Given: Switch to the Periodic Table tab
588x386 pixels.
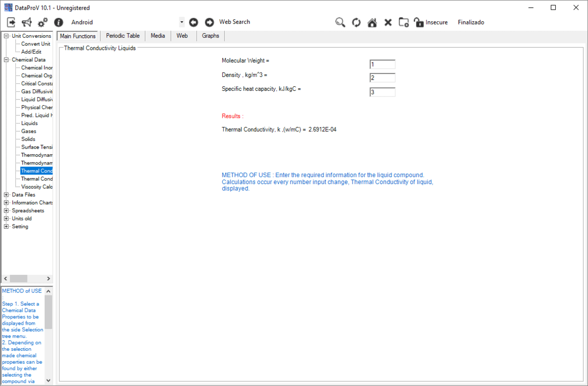Looking at the screenshot, I should (123, 36).
